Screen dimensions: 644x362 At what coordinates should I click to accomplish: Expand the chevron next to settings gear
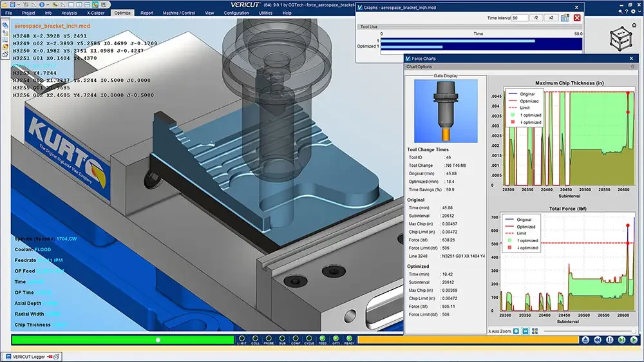639,12
